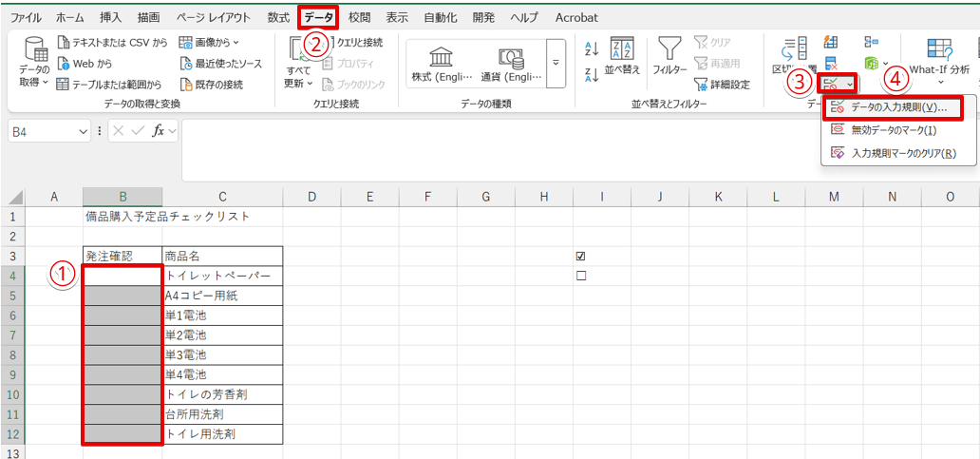Switch to the 表示 tab
Image resolution: width=980 pixels, height=459 pixels.
click(397, 17)
